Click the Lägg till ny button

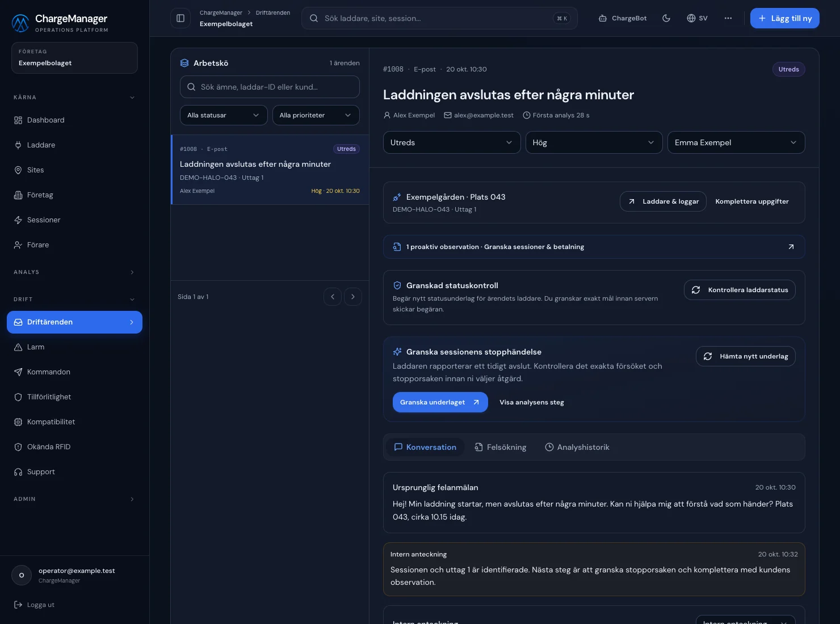(x=785, y=18)
